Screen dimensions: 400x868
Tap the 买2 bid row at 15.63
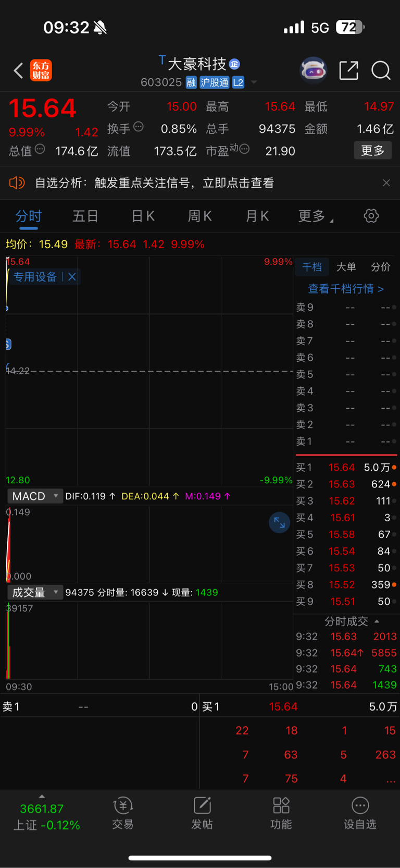coord(346,484)
